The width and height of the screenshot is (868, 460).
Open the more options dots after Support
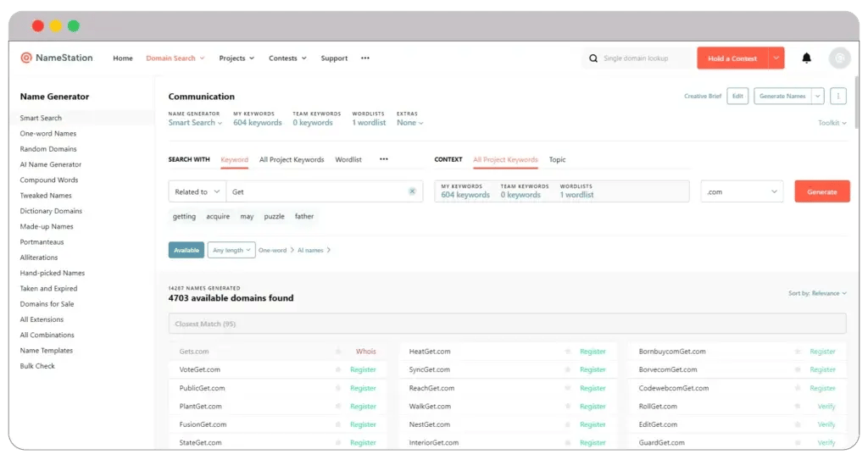365,58
